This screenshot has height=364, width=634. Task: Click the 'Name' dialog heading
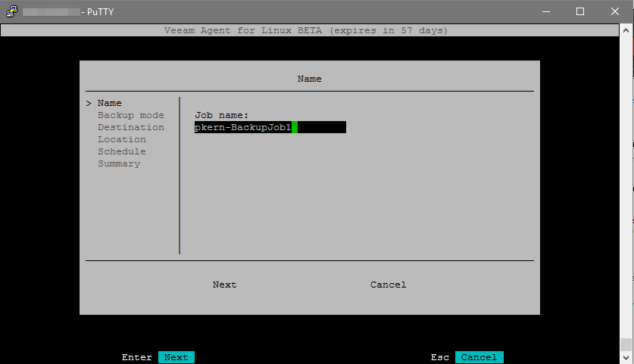tap(309, 79)
